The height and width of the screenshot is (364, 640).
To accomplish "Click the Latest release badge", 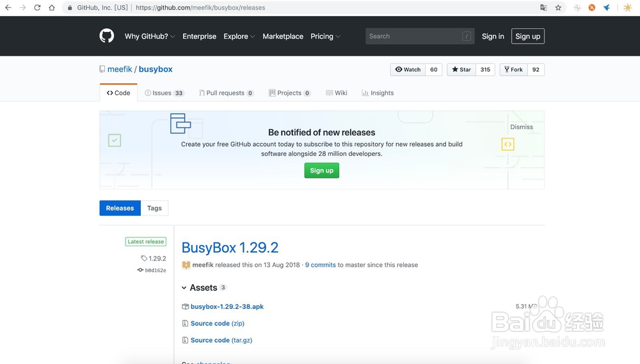I will 146,242.
